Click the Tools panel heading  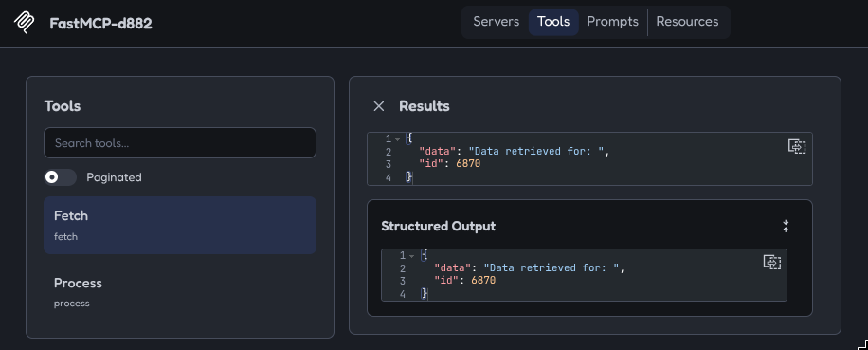tap(63, 106)
